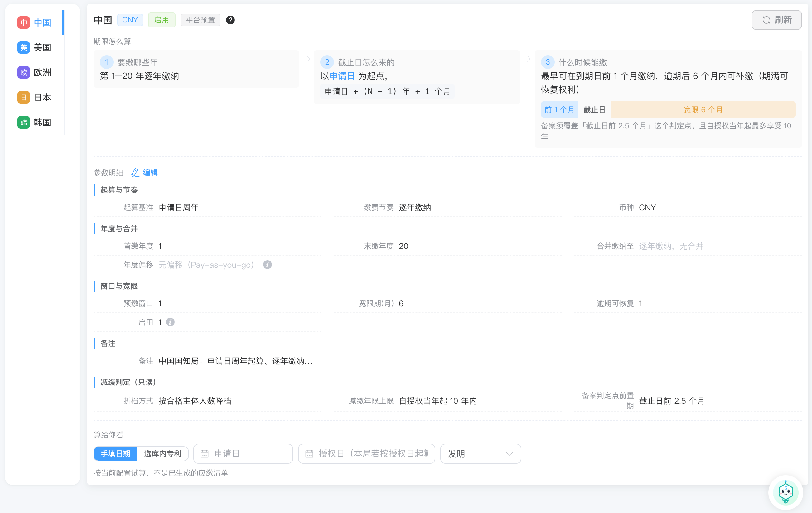Click the 逐年缴纳，无合并 value
Screen dimensions: 812x513
click(671, 247)
